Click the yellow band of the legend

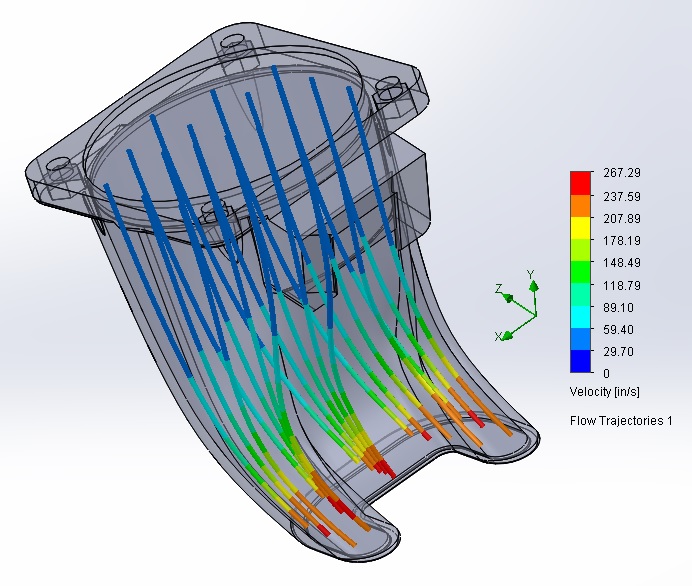point(580,229)
